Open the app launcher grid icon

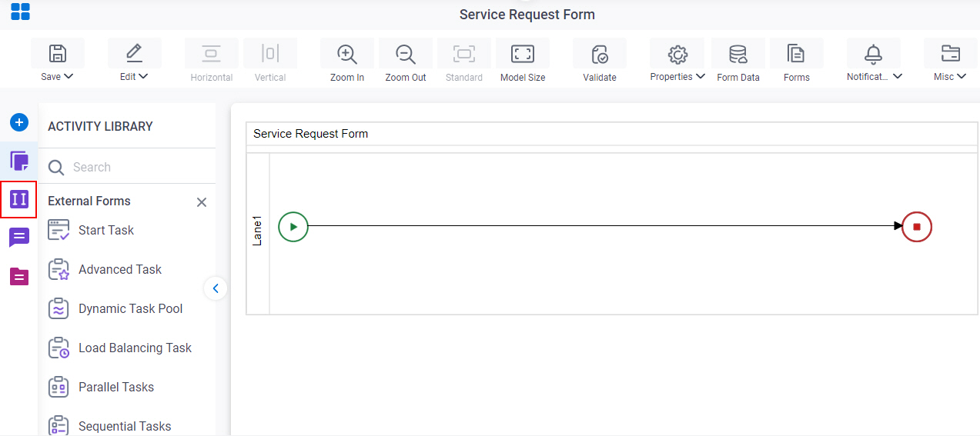(x=20, y=12)
